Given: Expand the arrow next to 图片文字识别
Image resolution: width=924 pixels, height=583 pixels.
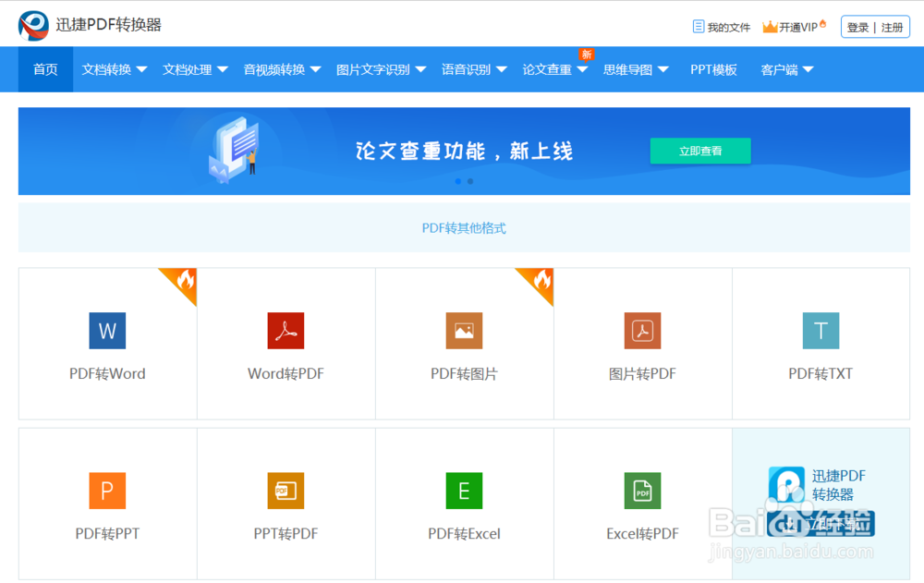Looking at the screenshot, I should tap(420, 69).
